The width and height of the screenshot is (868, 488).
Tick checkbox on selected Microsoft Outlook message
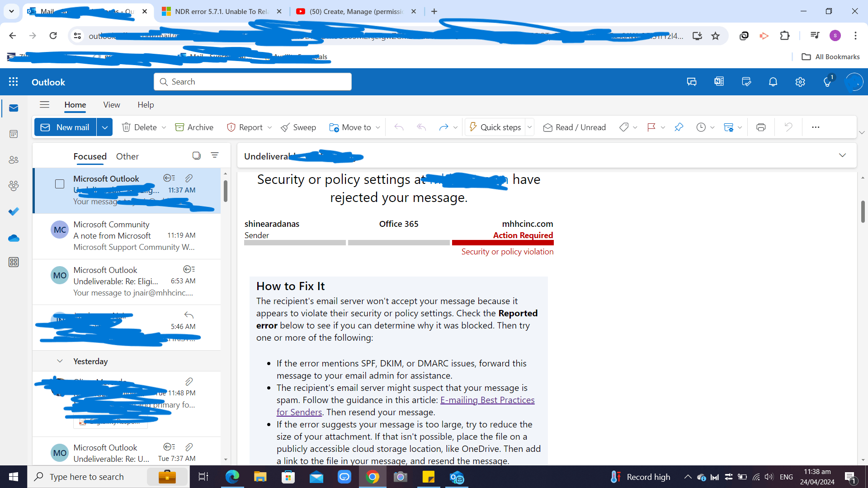coord(60,184)
